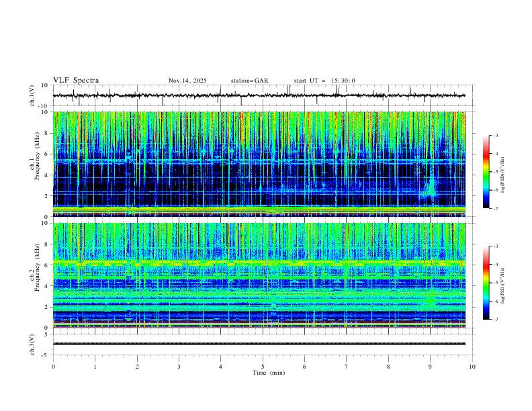Screen dimensions: 532x411
Task: Click inside the ch.2 spectrogram panel
Action: click(x=259, y=275)
